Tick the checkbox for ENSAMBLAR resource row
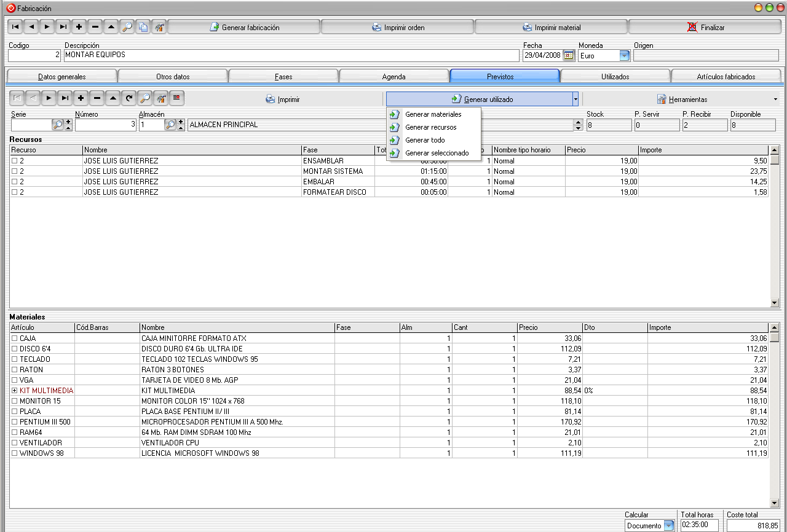The image size is (787, 532). point(15,161)
